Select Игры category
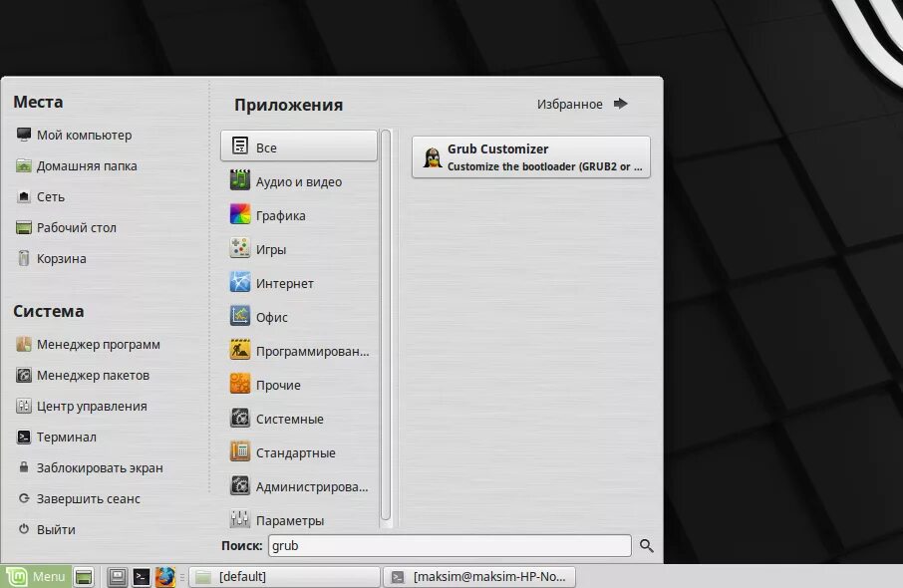 coord(299,249)
